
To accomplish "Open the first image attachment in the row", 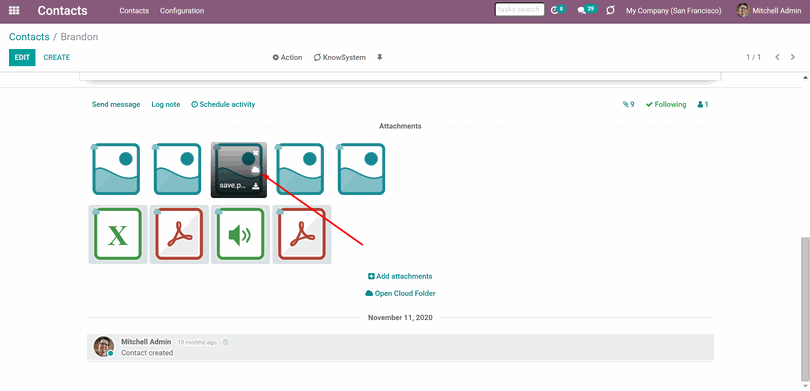I will coord(116,169).
